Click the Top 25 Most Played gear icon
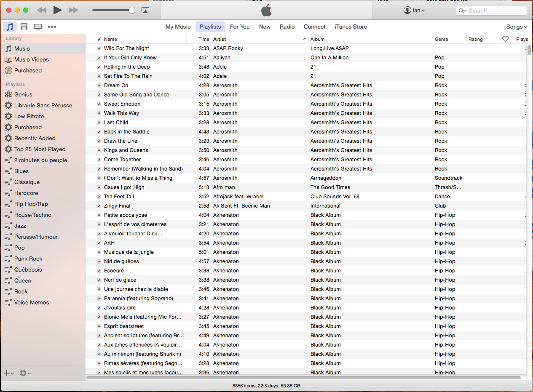This screenshot has height=392, width=533. point(8,149)
